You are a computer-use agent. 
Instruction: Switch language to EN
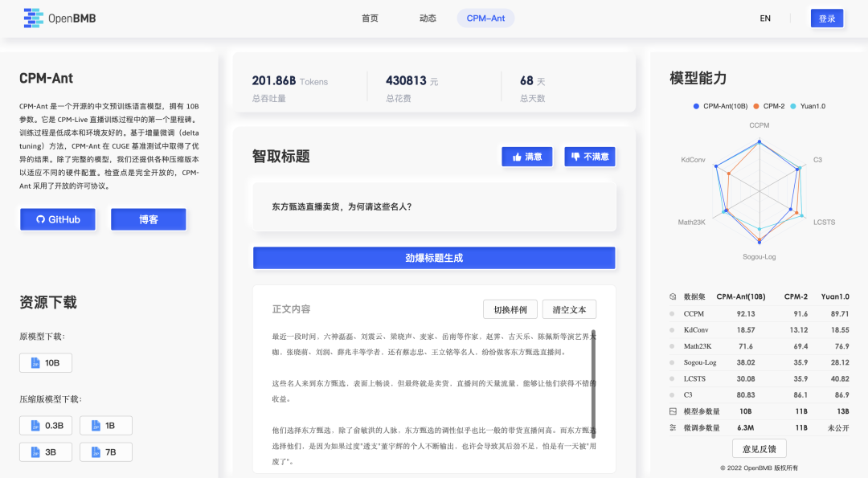pos(765,18)
